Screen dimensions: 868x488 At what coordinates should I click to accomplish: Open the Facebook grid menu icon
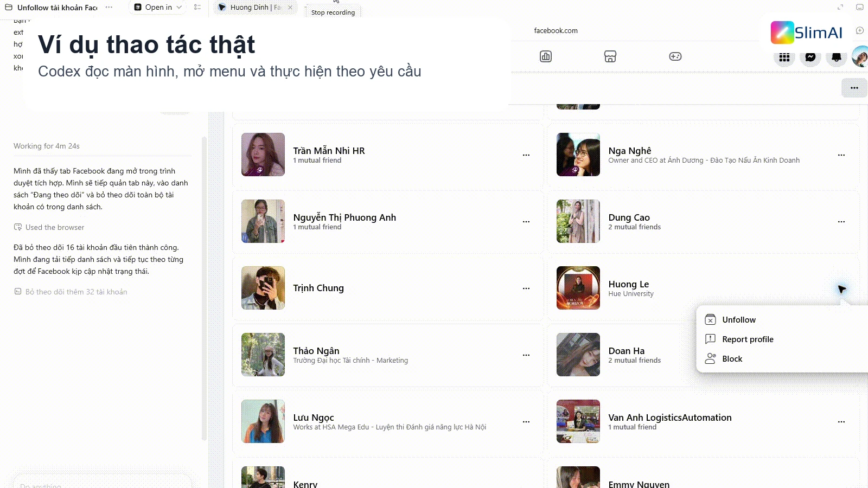[784, 57]
